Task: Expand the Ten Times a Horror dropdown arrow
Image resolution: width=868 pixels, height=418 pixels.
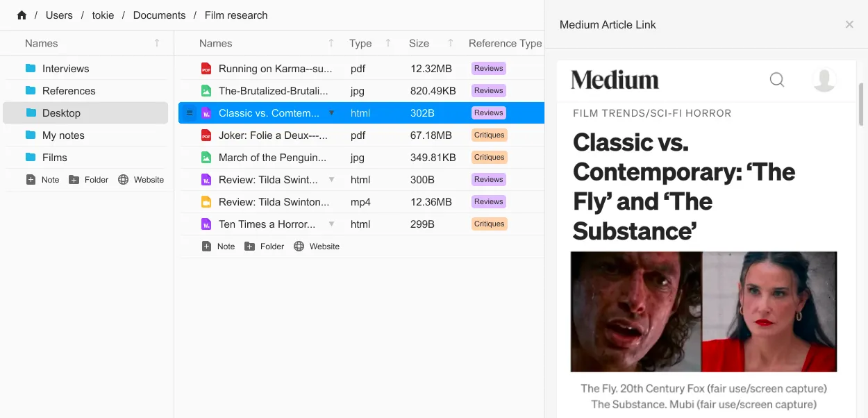Action: [x=331, y=224]
